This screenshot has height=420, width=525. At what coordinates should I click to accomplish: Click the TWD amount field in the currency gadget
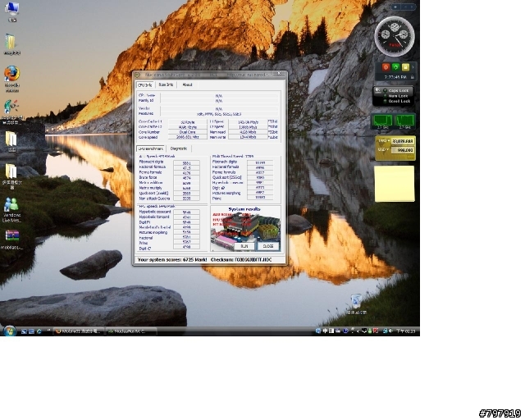[x=403, y=141]
